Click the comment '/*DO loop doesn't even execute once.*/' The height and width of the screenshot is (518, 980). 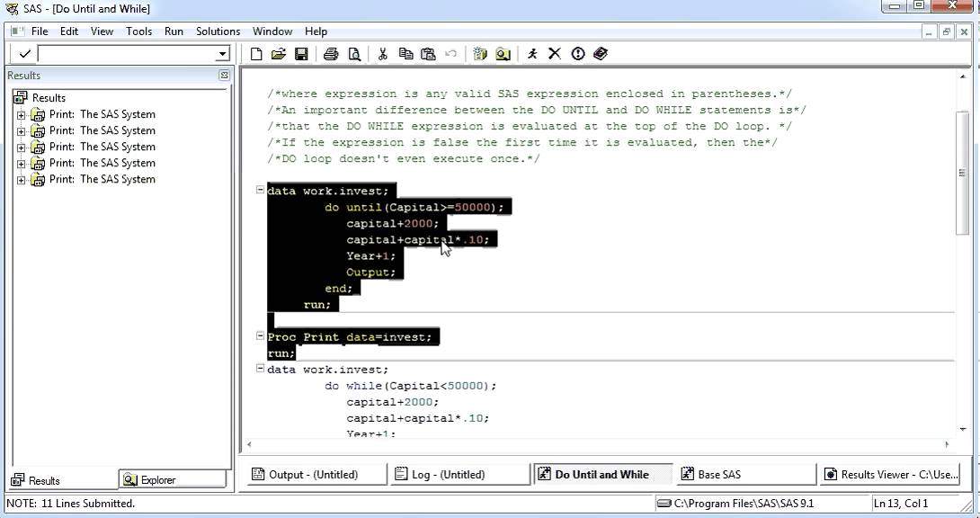coord(404,158)
